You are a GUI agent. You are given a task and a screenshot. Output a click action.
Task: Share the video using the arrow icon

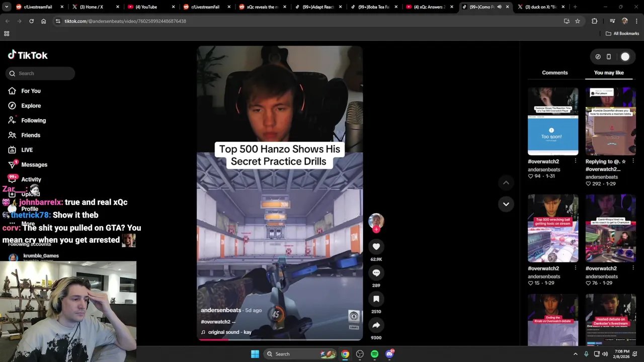pyautogui.click(x=376, y=325)
